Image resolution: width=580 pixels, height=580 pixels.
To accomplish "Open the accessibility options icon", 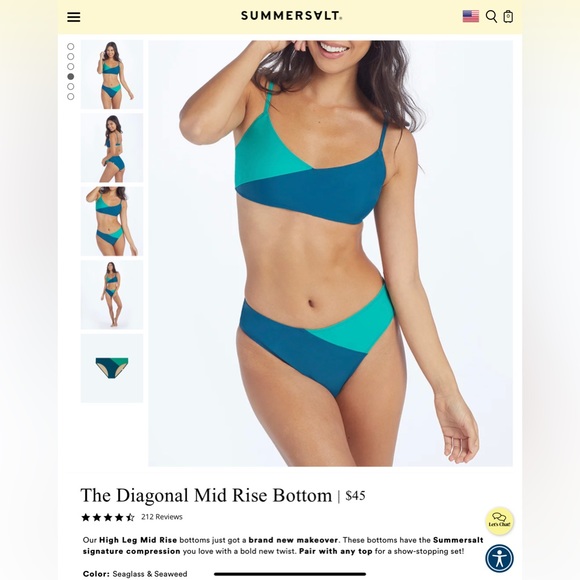I will (499, 559).
